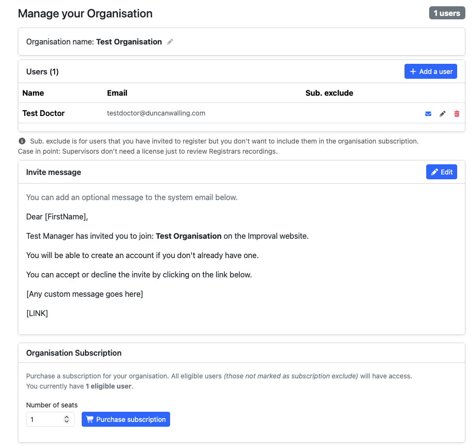
Task: Click the testdoctor@duncanwalling.com email address
Action: tap(156, 113)
